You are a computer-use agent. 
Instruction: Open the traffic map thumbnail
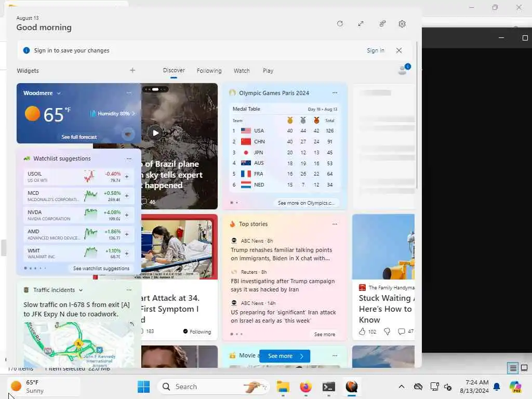79,344
